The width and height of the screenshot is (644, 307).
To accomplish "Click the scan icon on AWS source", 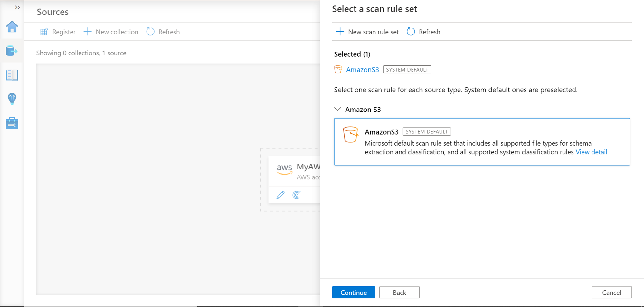I will (x=297, y=195).
